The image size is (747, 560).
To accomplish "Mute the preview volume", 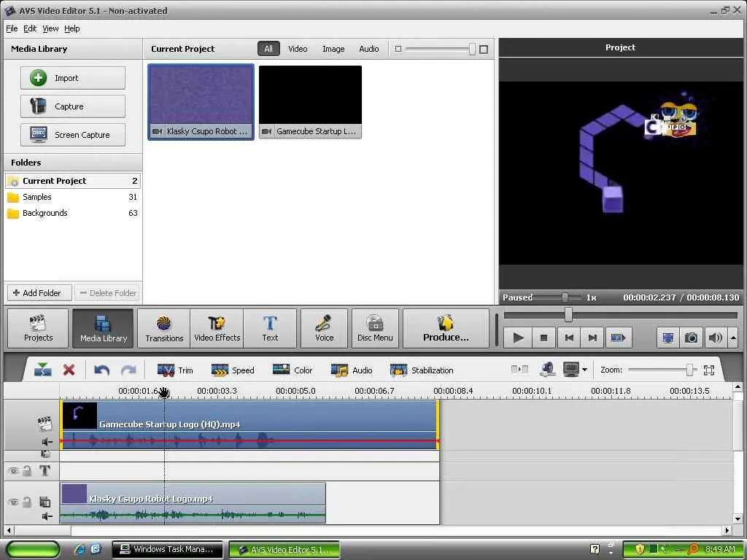I will click(x=715, y=338).
